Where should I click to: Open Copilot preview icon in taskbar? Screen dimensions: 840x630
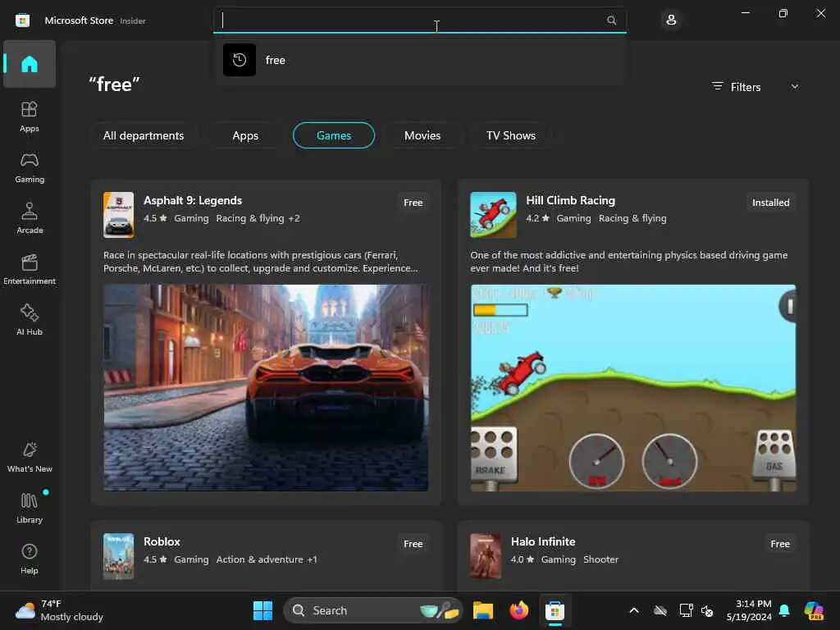pos(814,610)
